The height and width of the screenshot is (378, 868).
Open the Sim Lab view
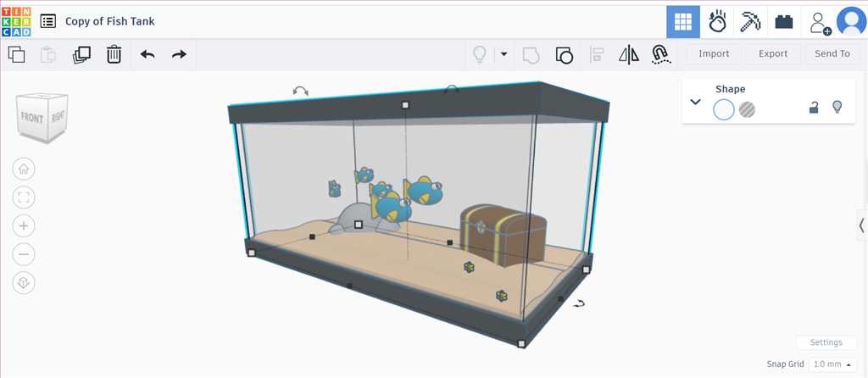(717, 22)
